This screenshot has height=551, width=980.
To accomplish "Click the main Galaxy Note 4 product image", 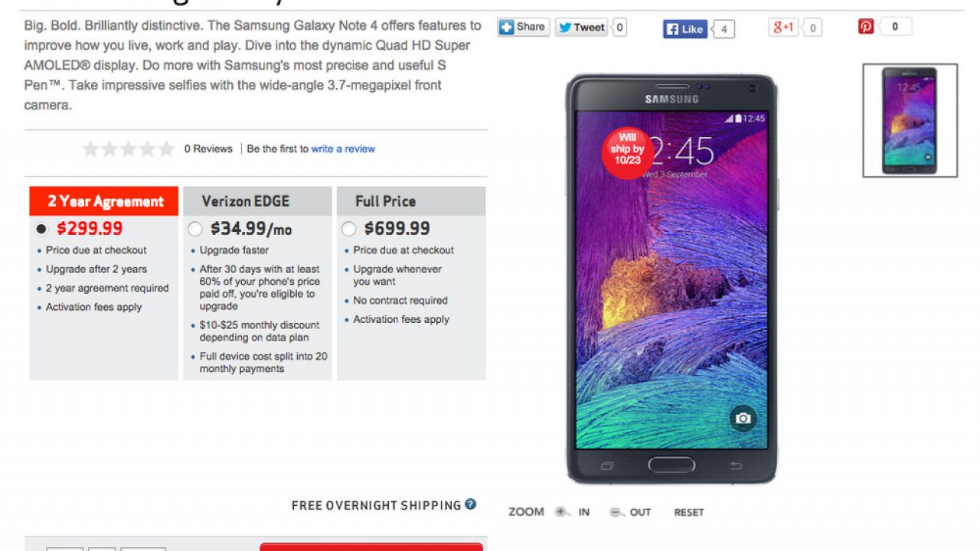I will click(671, 279).
